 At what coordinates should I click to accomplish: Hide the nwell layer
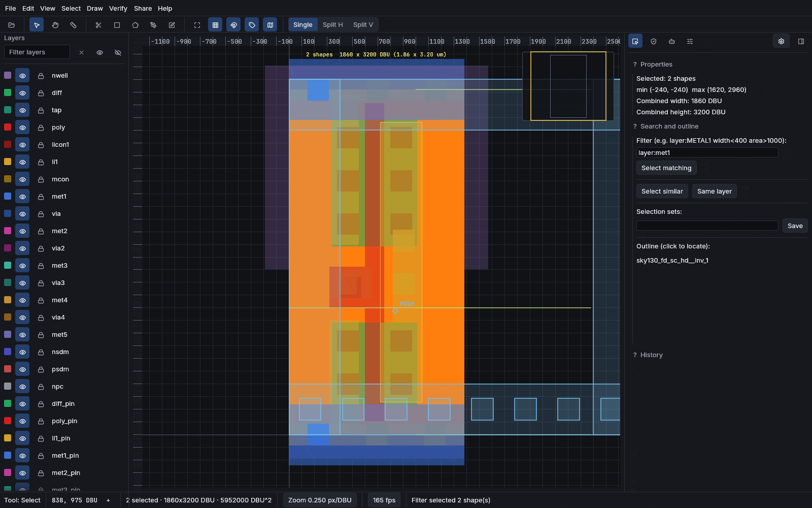coord(22,76)
